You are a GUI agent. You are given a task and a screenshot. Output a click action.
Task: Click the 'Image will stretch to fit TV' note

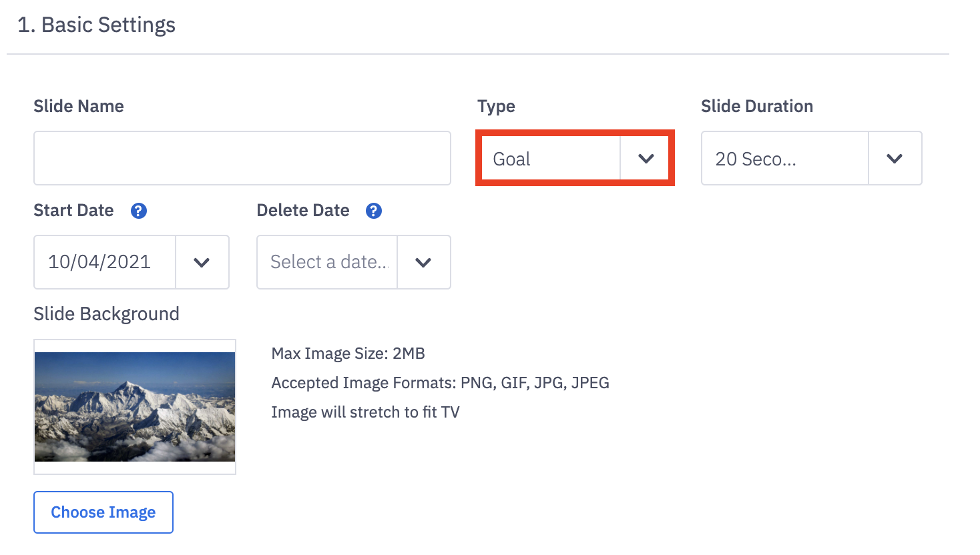point(365,412)
